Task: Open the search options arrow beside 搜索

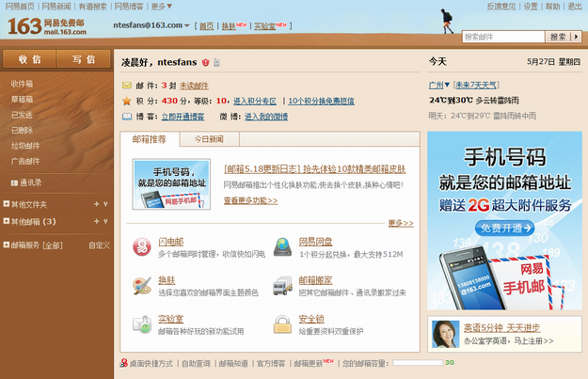Action: [x=577, y=37]
